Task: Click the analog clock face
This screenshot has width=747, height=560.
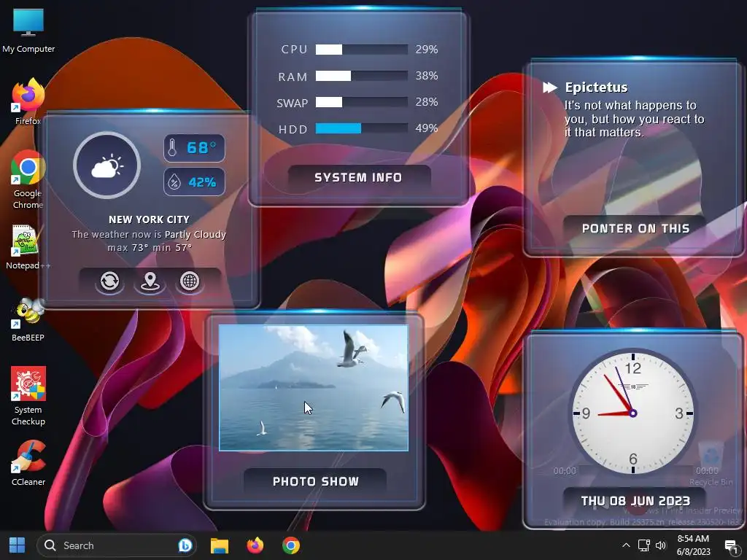Action: 632,413
